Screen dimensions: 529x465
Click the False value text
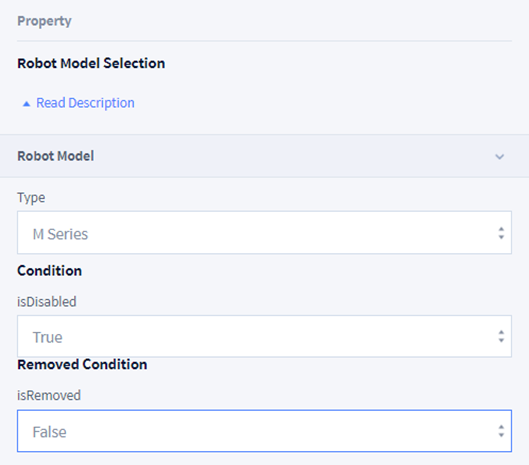click(50, 432)
